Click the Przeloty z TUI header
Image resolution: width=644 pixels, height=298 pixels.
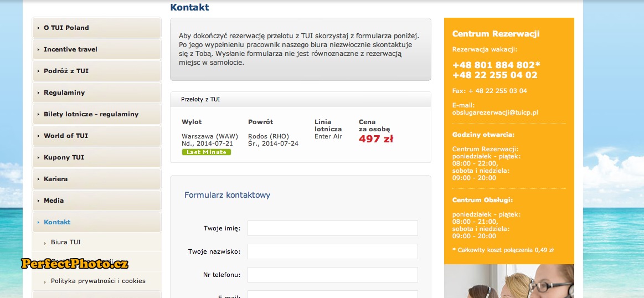point(301,100)
